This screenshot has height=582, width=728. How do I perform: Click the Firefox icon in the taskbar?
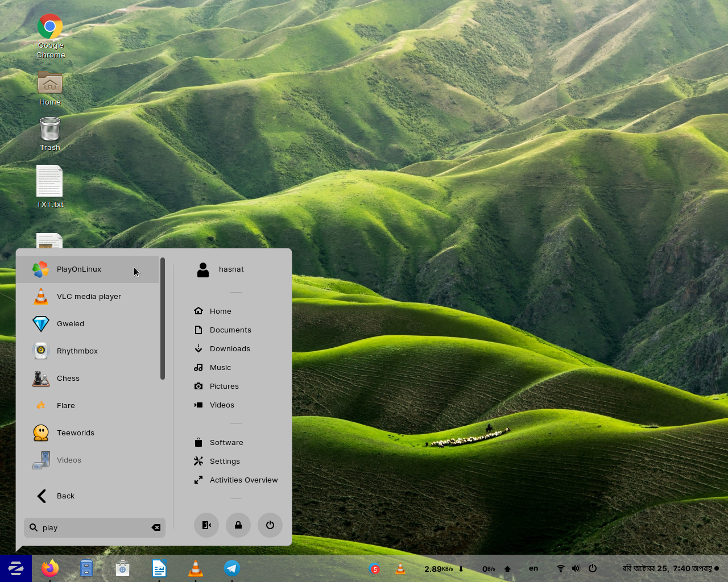click(x=50, y=568)
